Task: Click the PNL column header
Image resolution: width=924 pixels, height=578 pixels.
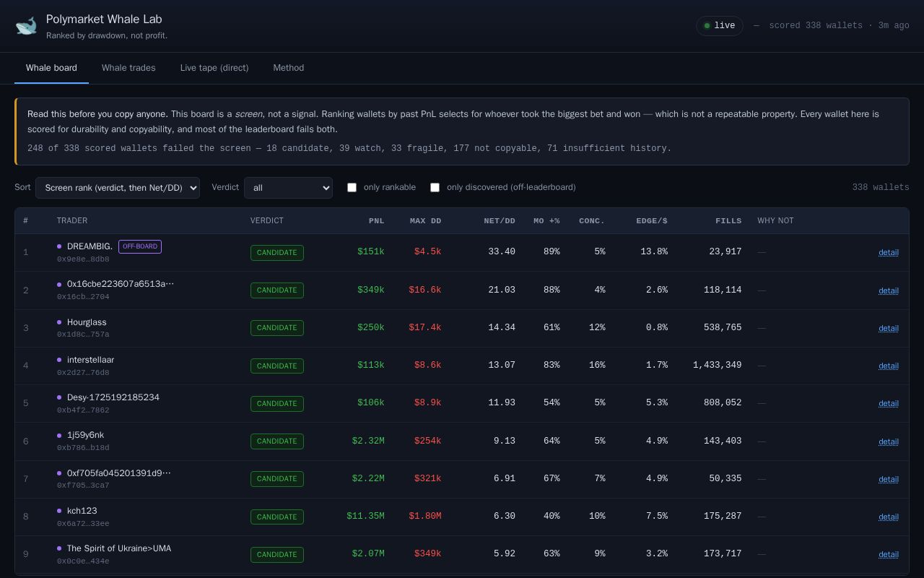Action: click(x=376, y=220)
